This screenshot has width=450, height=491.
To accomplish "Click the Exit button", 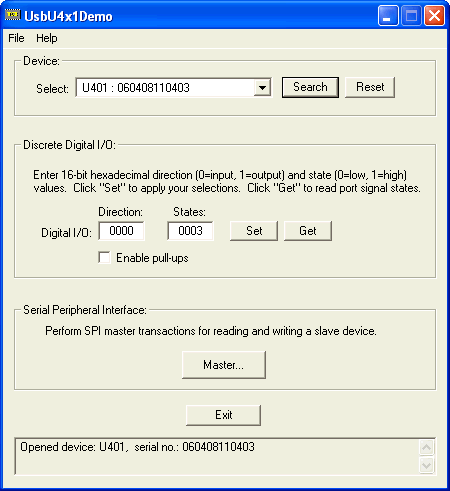I will point(223,415).
